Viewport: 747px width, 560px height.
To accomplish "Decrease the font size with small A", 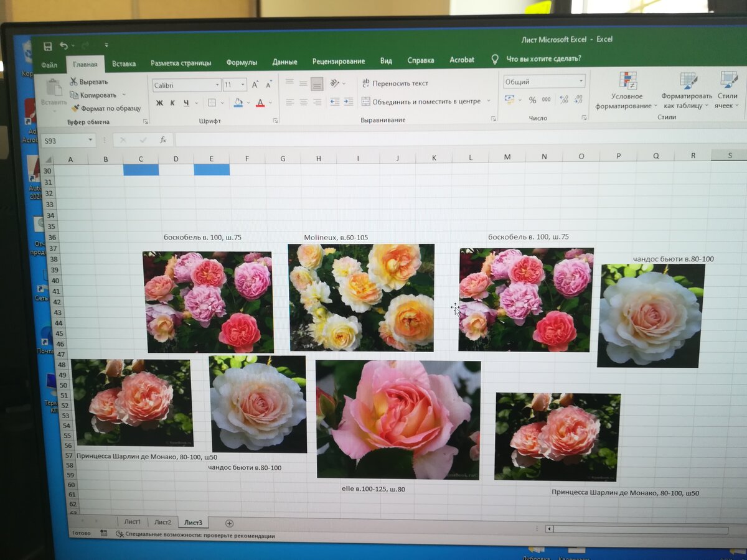I will click(269, 85).
